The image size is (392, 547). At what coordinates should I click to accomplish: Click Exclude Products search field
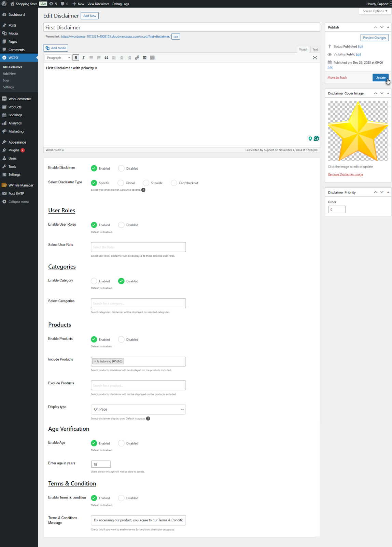point(138,385)
